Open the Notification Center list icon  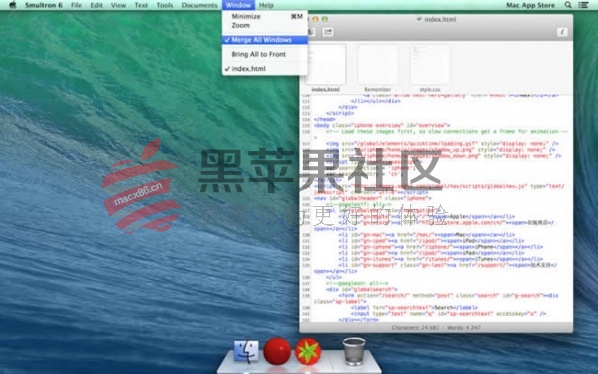pyautogui.click(x=584, y=5)
